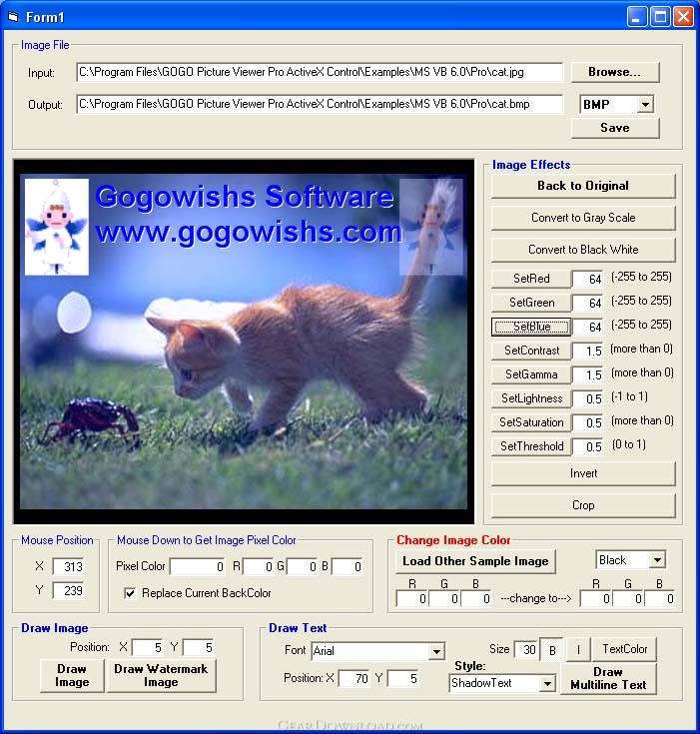
Task: Toggle the italic I button
Action: 578,650
